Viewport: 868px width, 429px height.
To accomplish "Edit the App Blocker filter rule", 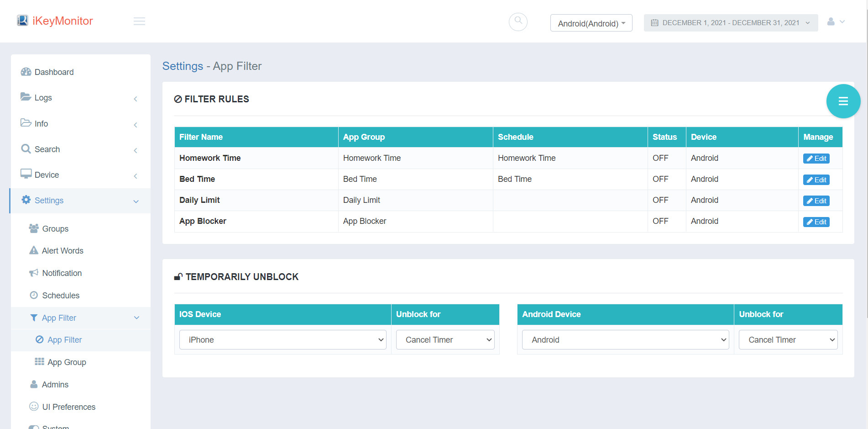I will (x=816, y=222).
